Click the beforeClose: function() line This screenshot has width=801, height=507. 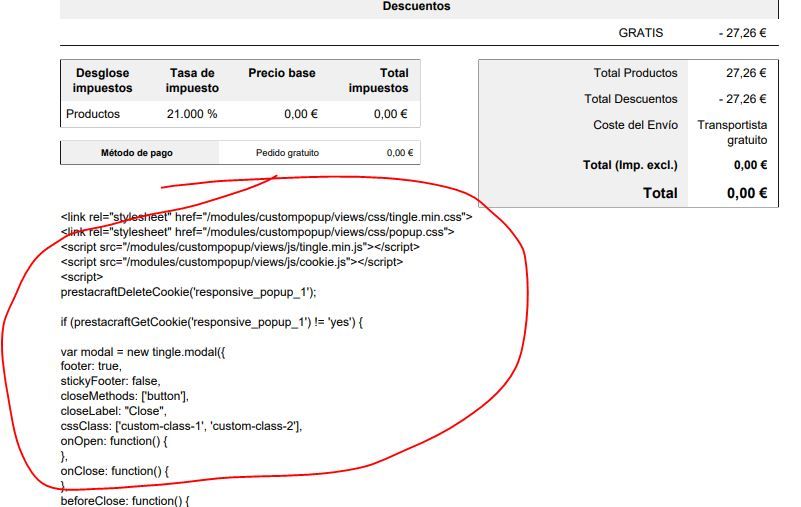(125, 501)
